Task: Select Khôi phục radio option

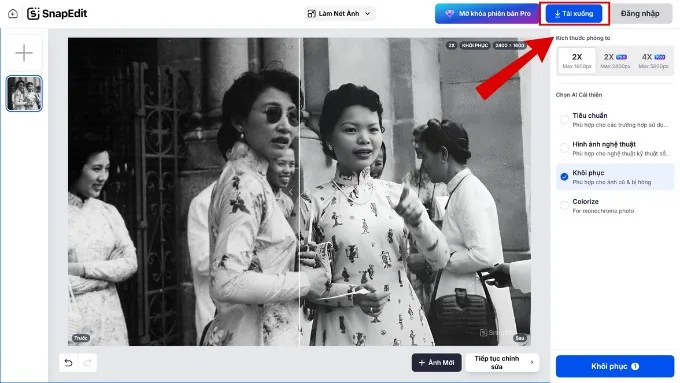Action: pos(615,177)
